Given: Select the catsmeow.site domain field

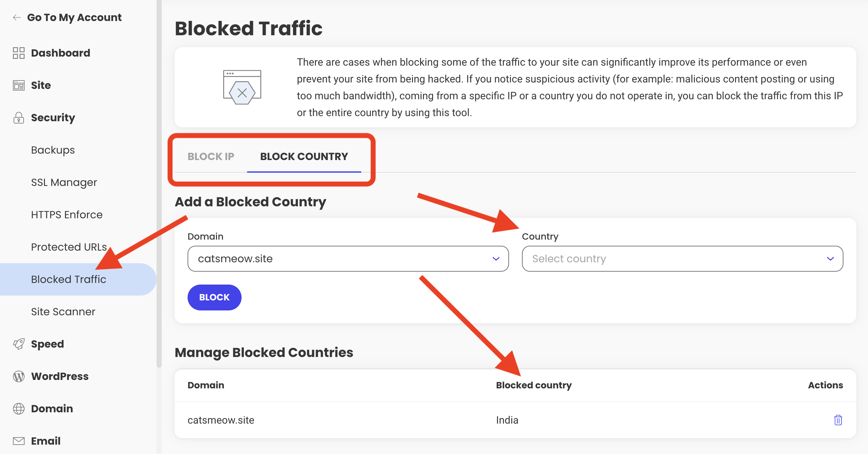Looking at the screenshot, I should (x=347, y=258).
